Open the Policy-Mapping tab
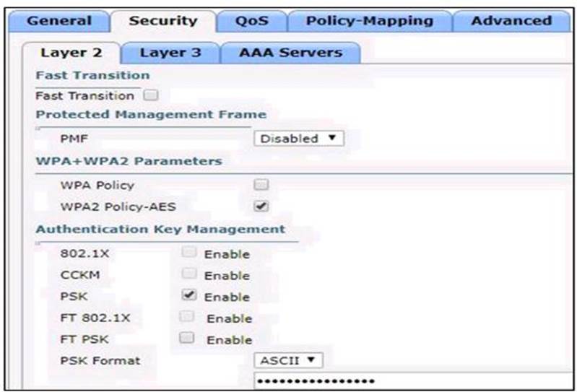Image resolution: width=577 pixels, height=392 pixels. tap(369, 20)
